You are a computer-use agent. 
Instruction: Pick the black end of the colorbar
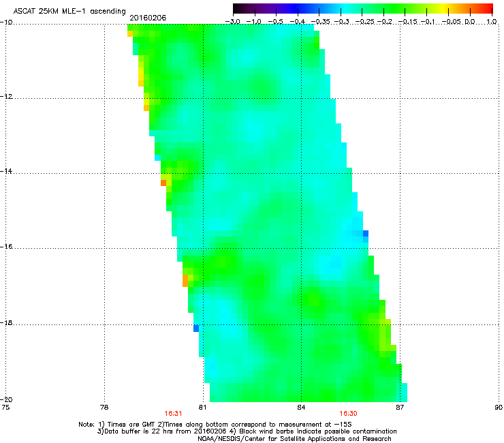click(237, 8)
